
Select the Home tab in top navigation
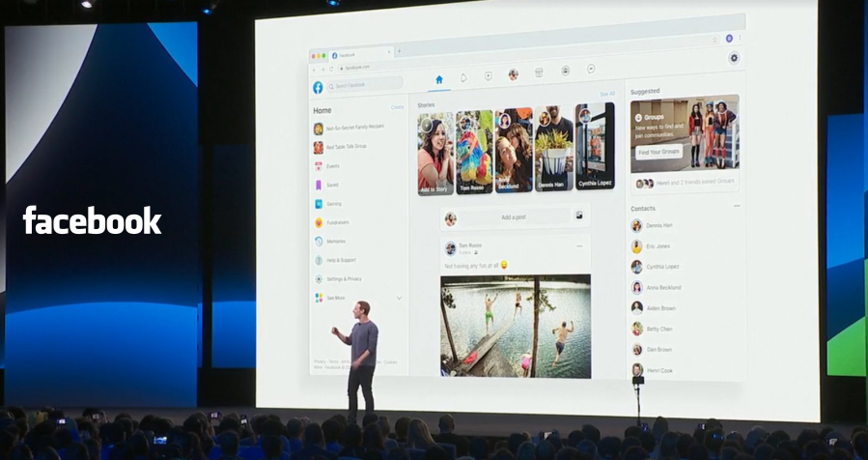click(439, 79)
